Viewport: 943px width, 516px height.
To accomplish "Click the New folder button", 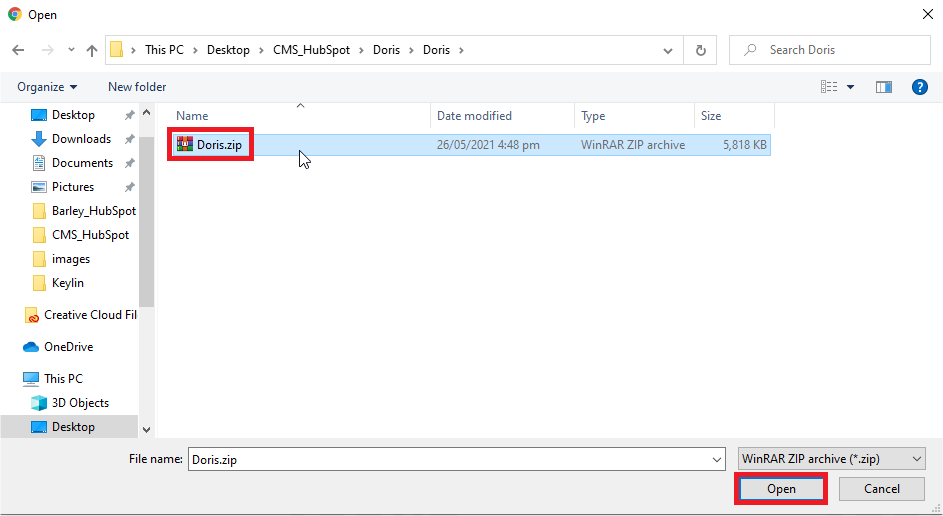I will 137,87.
